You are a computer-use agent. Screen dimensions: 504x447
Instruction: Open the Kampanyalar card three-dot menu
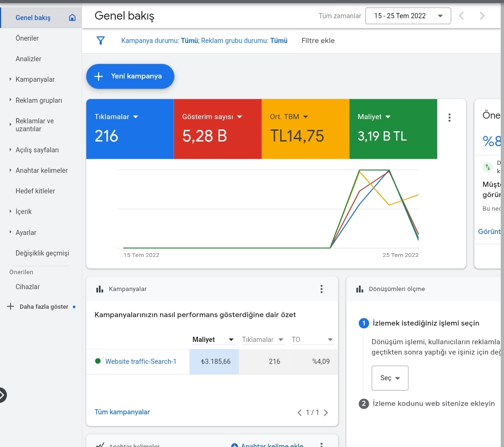pos(322,289)
